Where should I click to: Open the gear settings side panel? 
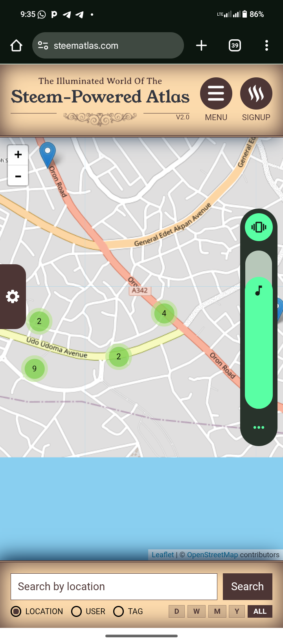[x=13, y=296]
